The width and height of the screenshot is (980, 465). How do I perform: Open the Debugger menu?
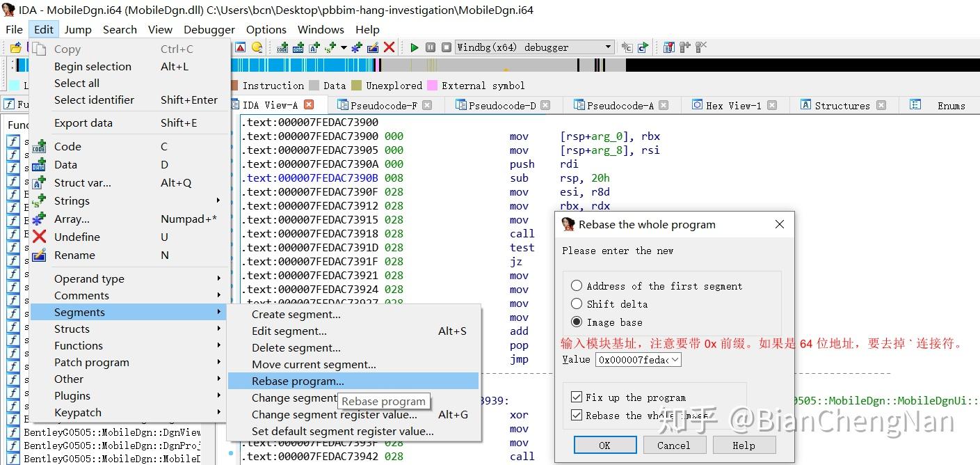tap(209, 29)
